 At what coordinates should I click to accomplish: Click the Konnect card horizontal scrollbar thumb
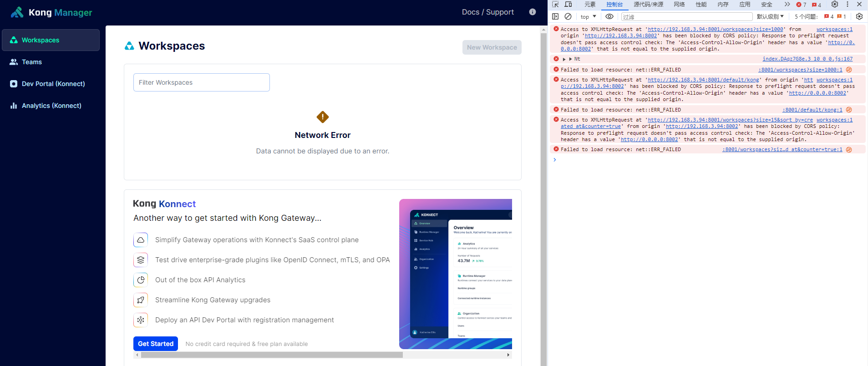point(272,355)
